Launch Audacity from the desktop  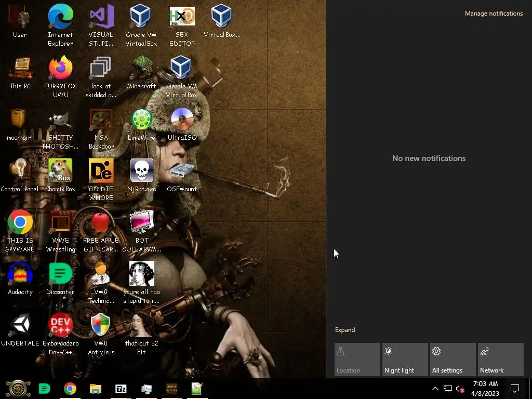coord(20,278)
